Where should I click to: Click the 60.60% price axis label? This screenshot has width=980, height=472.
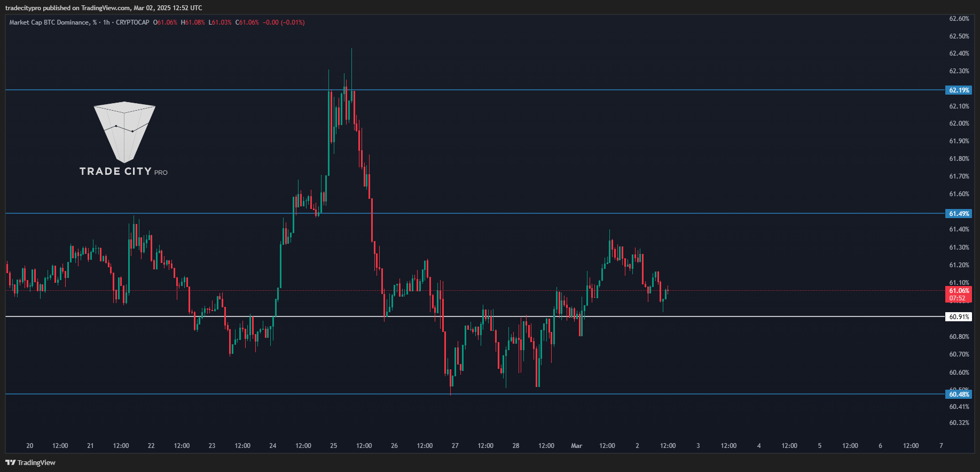point(959,373)
